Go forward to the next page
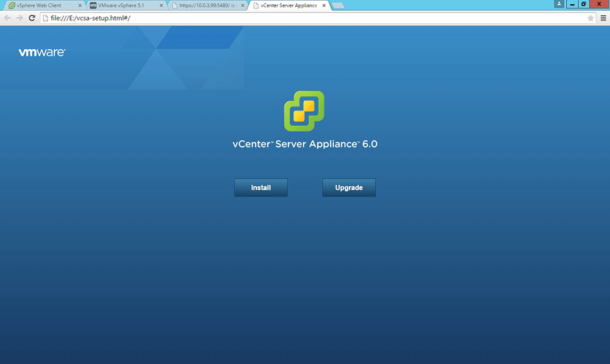The image size is (610, 364). pos(20,18)
